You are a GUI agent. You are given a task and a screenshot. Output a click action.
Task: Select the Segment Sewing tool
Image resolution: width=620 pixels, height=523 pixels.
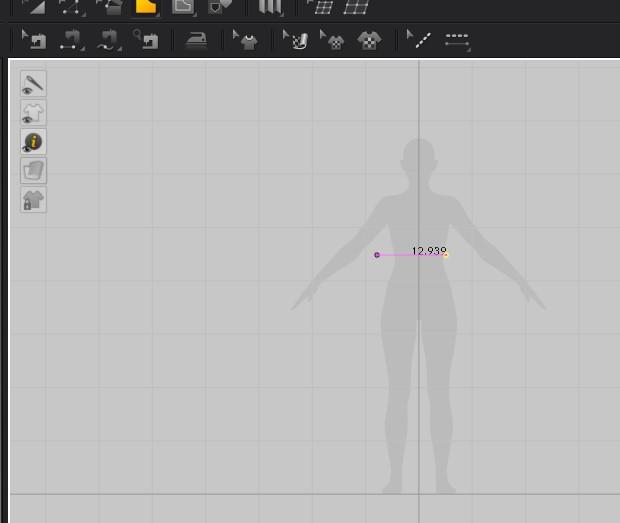pos(72,40)
